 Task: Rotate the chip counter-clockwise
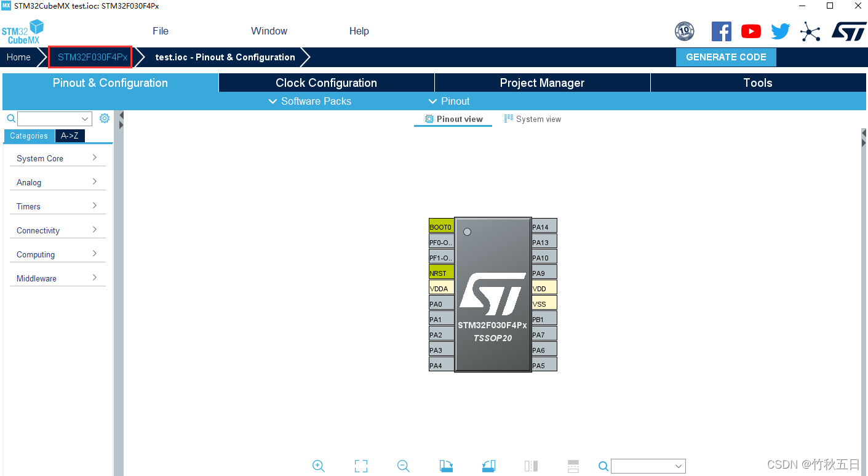click(488, 466)
